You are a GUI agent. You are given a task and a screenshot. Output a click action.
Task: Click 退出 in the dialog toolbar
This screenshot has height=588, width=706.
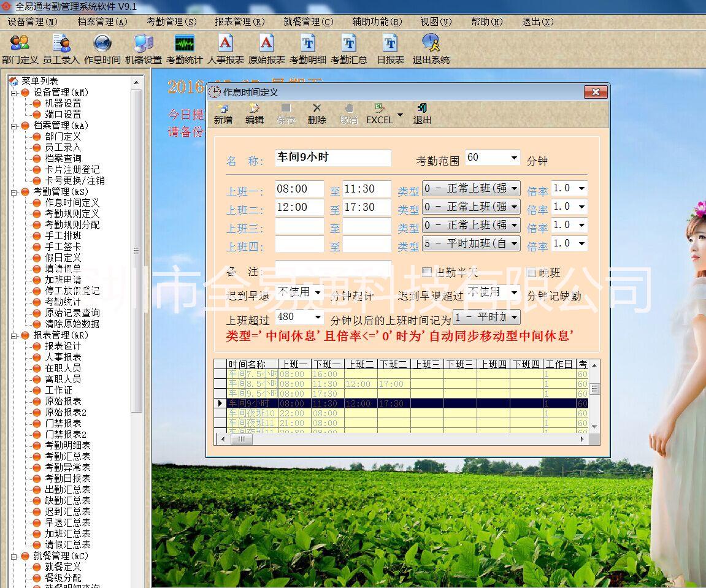point(422,114)
